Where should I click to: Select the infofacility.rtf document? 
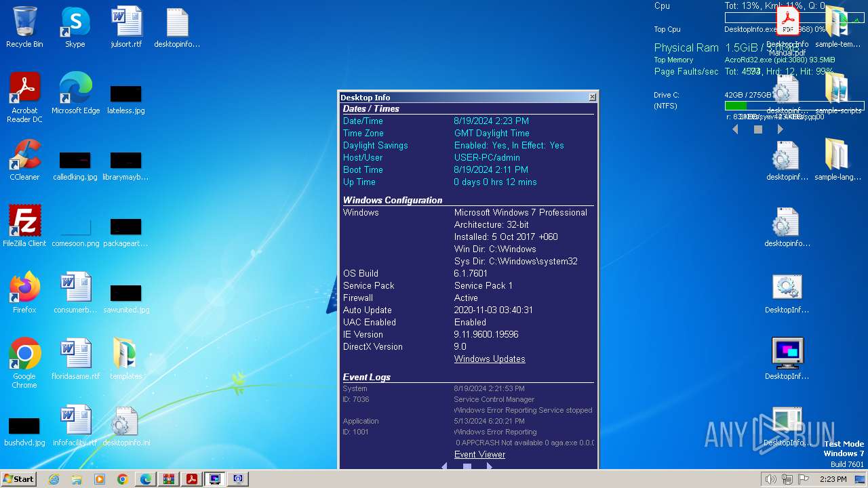[75, 425]
